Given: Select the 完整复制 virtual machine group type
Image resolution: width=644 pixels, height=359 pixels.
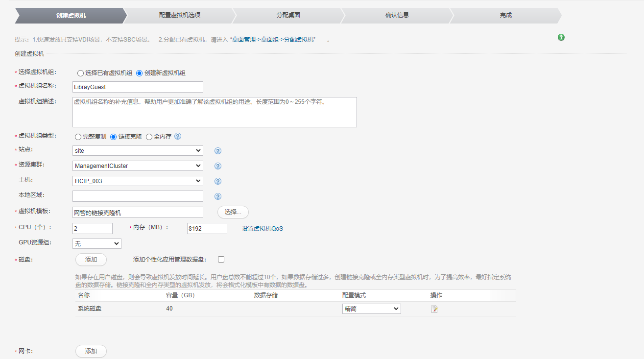Looking at the screenshot, I should point(77,137).
